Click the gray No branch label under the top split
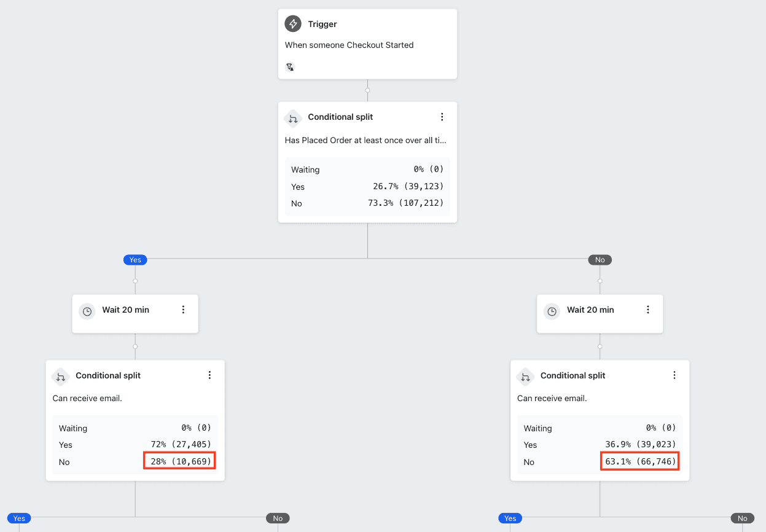Viewport: 766px width, 532px height. point(600,260)
